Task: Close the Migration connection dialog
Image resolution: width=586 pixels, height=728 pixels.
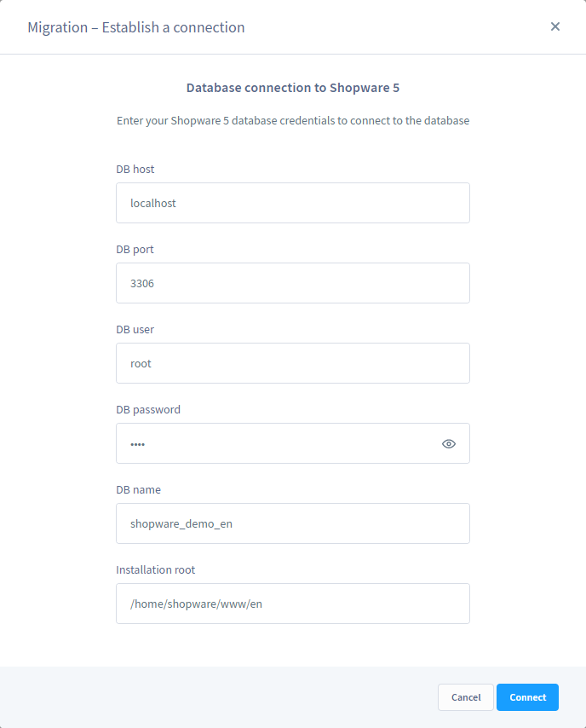Action: click(x=555, y=26)
